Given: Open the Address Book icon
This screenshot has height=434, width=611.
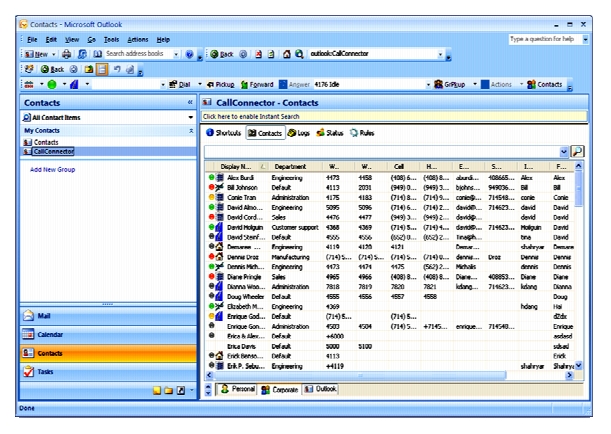Looking at the screenshot, I should pos(97,54).
